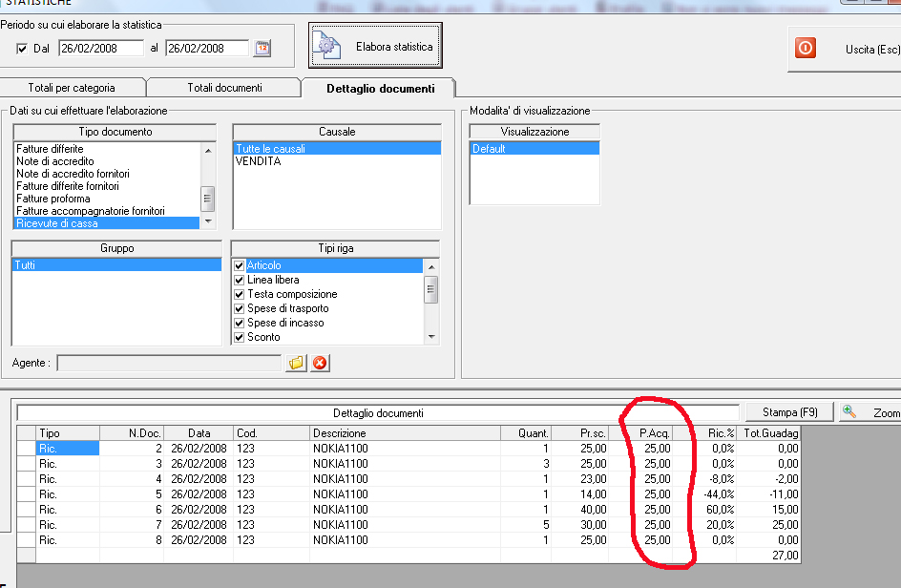The image size is (901, 588).
Task: Toggle the Linea libera checkbox
Action: [x=240, y=280]
